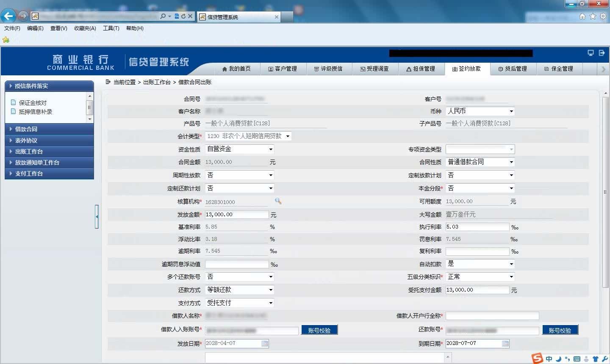Open browser settings gear icon
The width and height of the screenshot is (610, 364).
tap(603, 16)
